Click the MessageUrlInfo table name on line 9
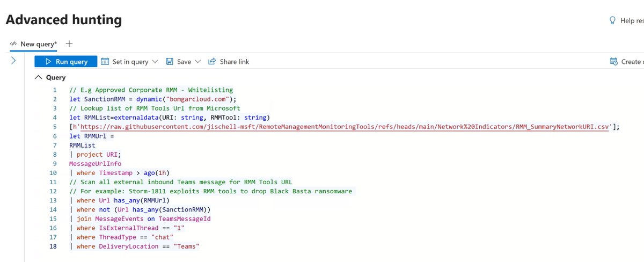This screenshot has width=644, height=262. point(96,163)
